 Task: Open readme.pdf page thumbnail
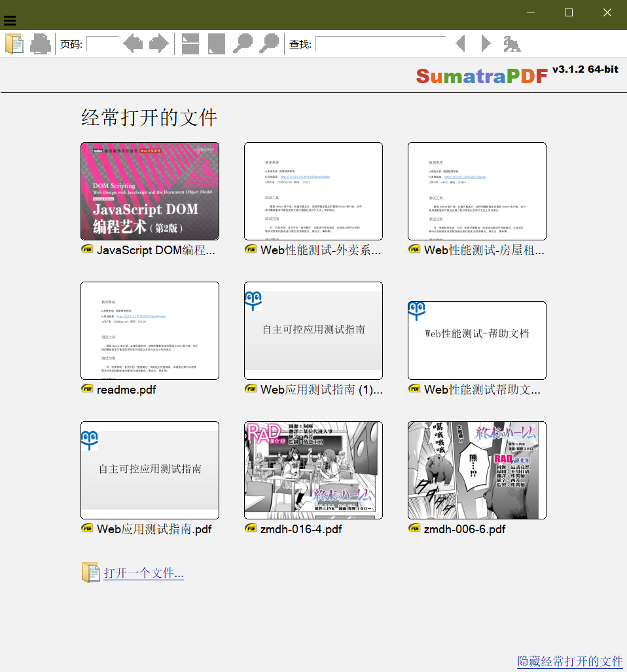click(150, 330)
